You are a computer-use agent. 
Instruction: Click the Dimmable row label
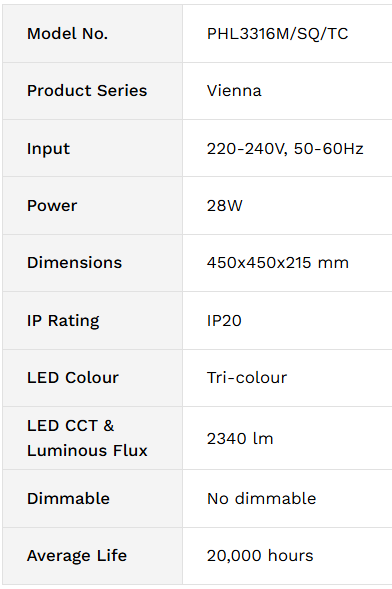click(68, 498)
